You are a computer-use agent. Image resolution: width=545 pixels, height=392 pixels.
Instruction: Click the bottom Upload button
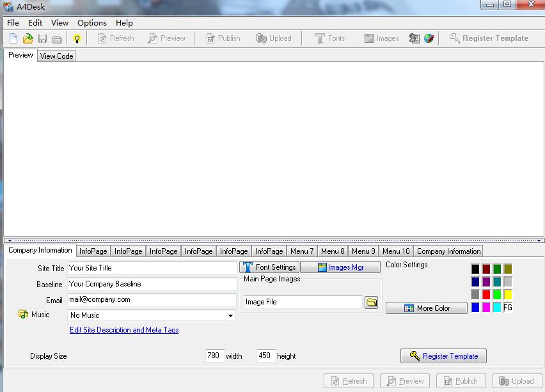(517, 381)
